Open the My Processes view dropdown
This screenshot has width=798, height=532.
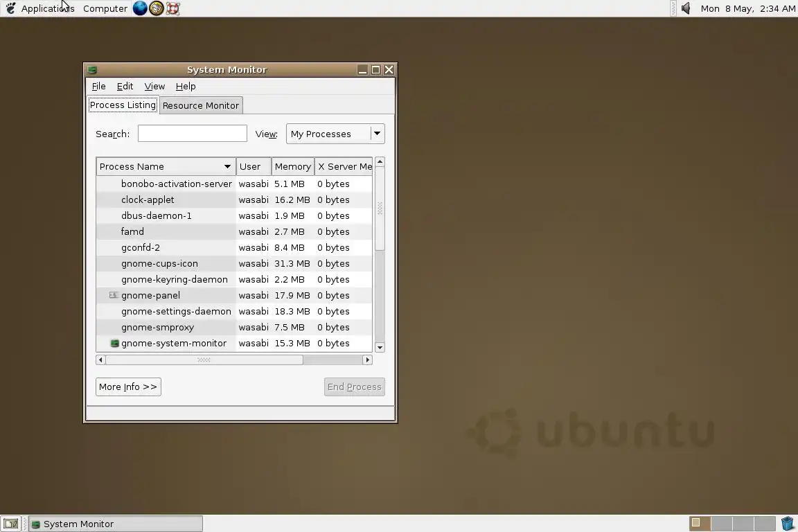click(x=335, y=134)
